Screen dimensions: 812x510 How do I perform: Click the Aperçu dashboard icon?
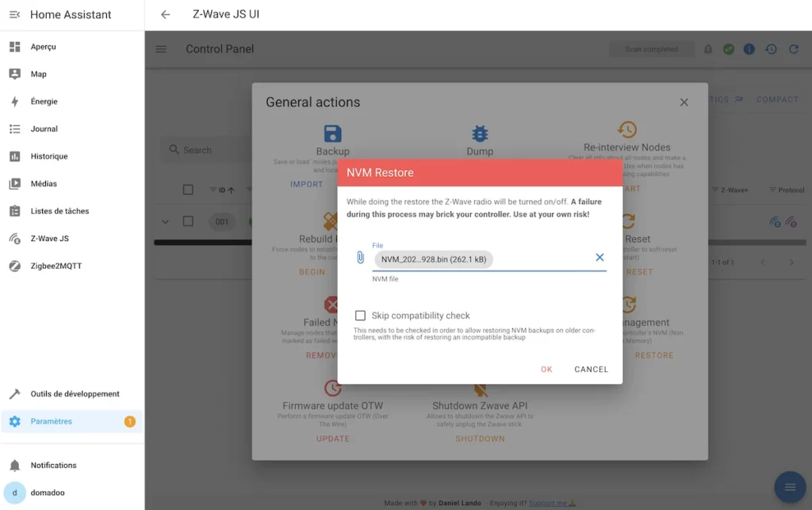coord(14,47)
